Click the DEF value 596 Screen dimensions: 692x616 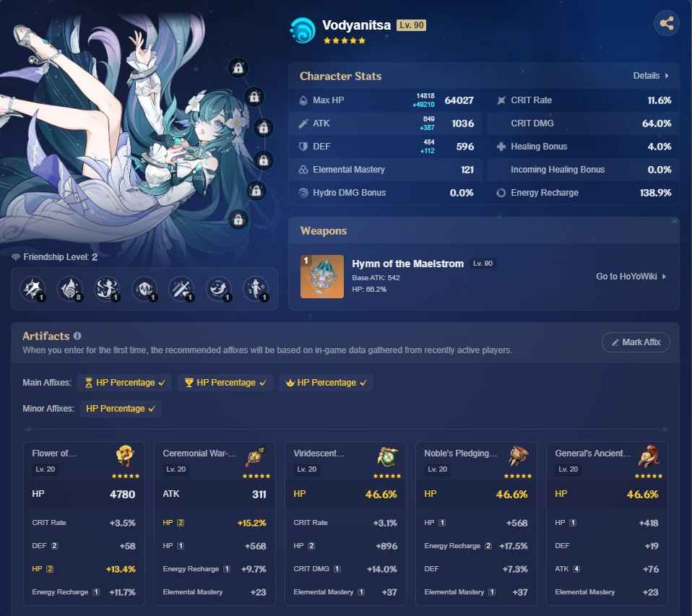click(465, 147)
